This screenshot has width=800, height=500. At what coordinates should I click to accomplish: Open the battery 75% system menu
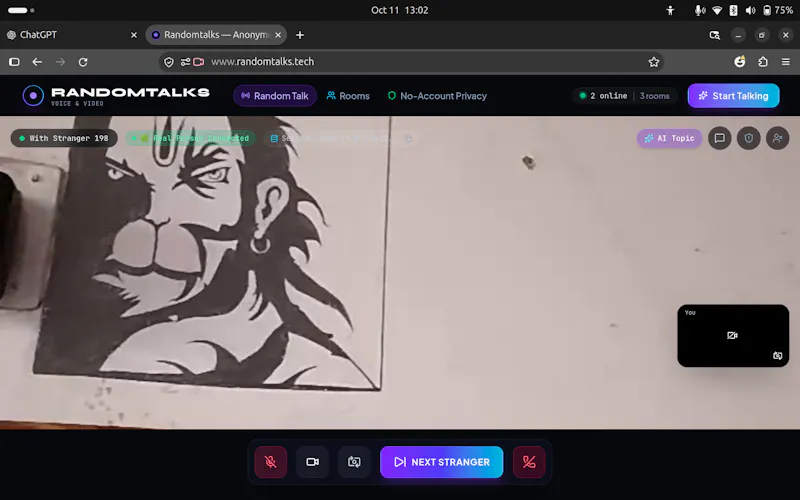coord(778,10)
